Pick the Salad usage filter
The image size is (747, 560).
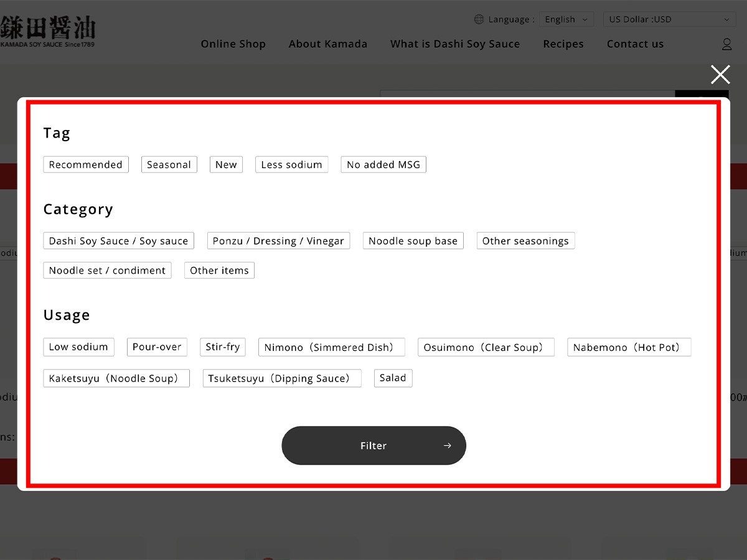click(x=393, y=378)
